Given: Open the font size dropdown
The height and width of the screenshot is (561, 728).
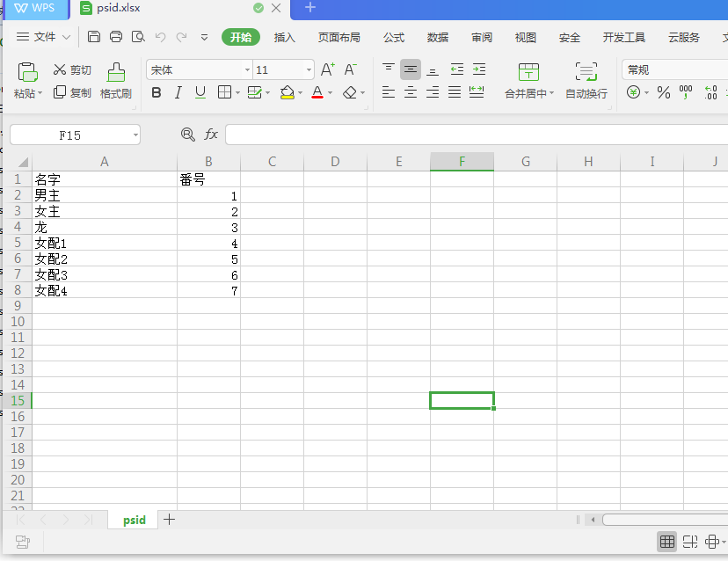Looking at the screenshot, I should coord(309,70).
